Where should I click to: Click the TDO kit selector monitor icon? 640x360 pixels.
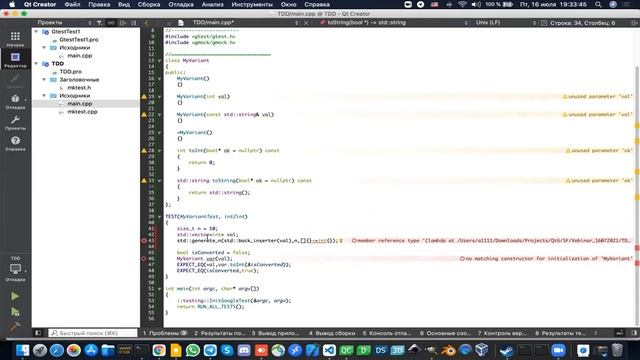(x=15, y=269)
